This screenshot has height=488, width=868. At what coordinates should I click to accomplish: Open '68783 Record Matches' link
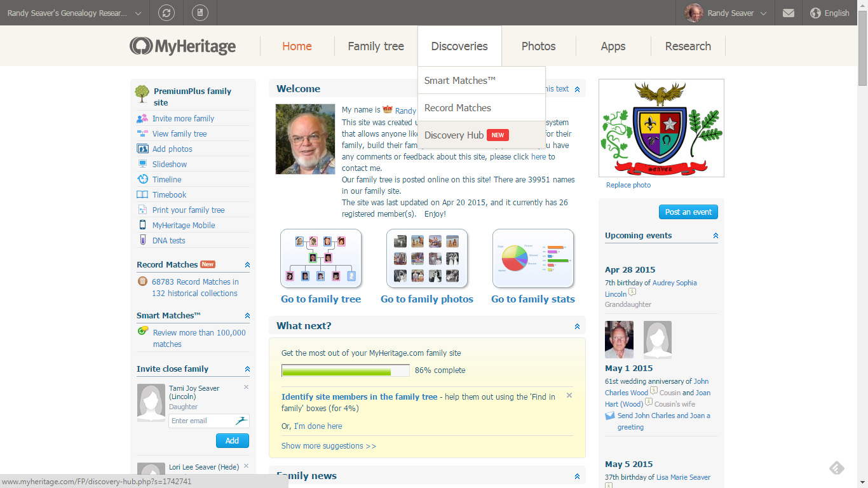pos(195,288)
